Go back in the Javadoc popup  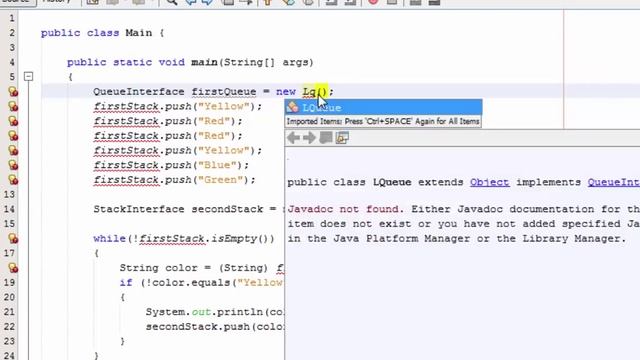(293, 138)
